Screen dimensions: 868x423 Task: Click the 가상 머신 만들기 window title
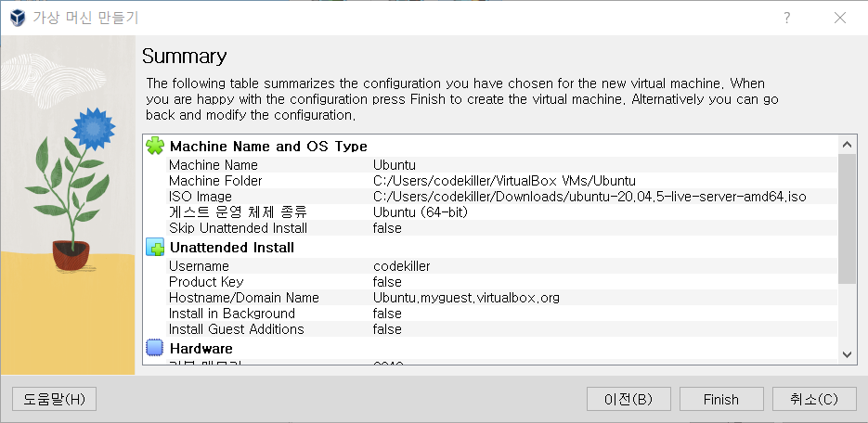click(85, 18)
